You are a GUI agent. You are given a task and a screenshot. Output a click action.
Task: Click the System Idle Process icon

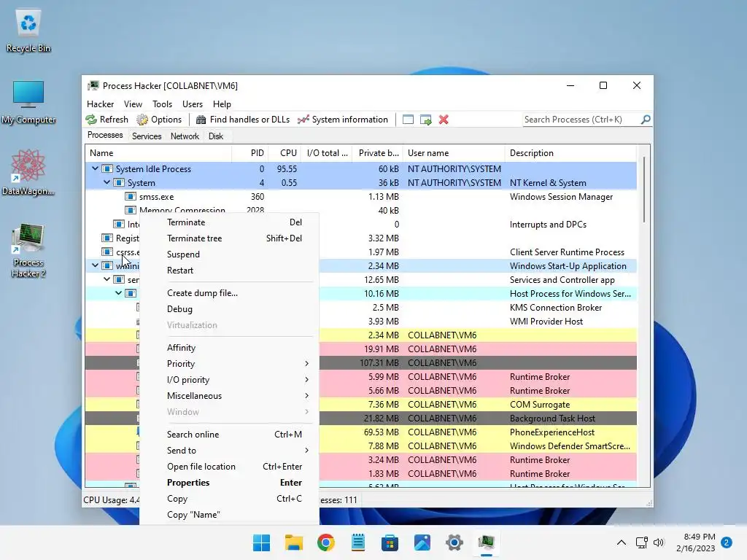(x=107, y=169)
